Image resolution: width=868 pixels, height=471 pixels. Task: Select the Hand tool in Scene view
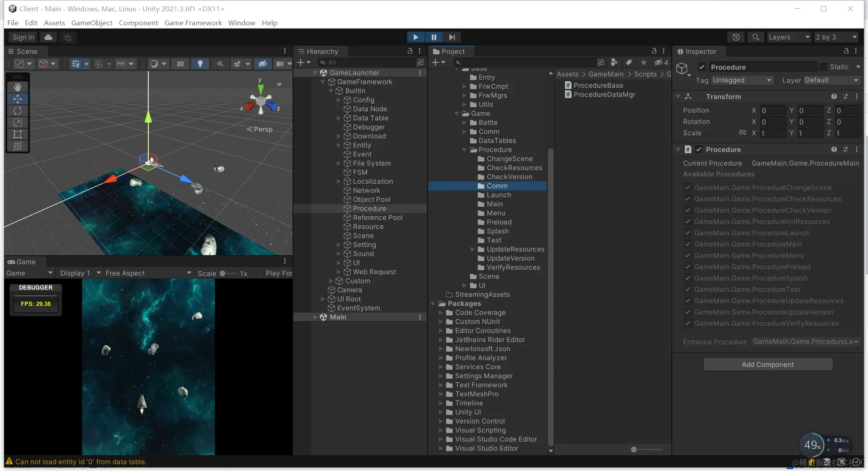pyautogui.click(x=18, y=87)
